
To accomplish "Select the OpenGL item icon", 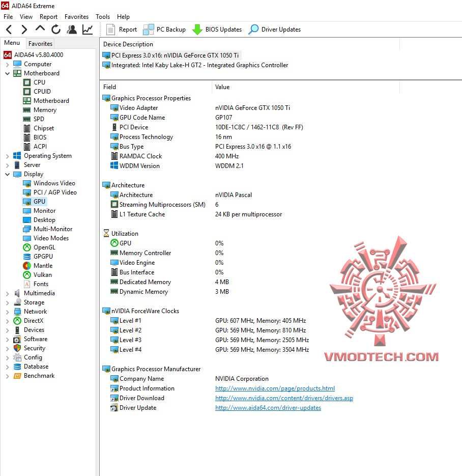I will click(x=27, y=247).
